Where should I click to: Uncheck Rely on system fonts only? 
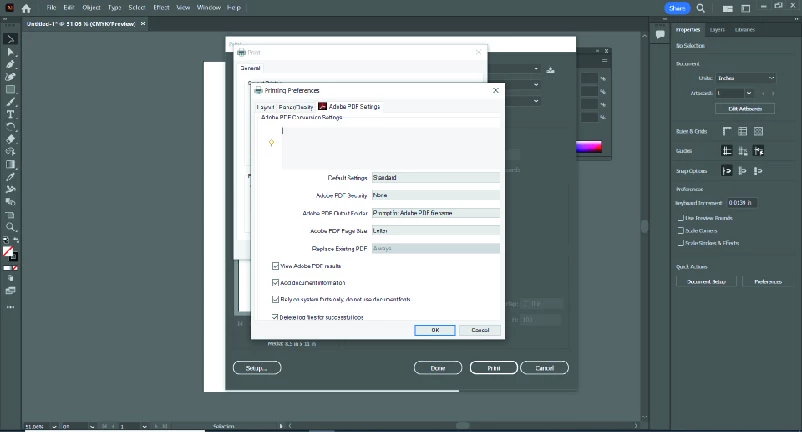[x=275, y=299]
